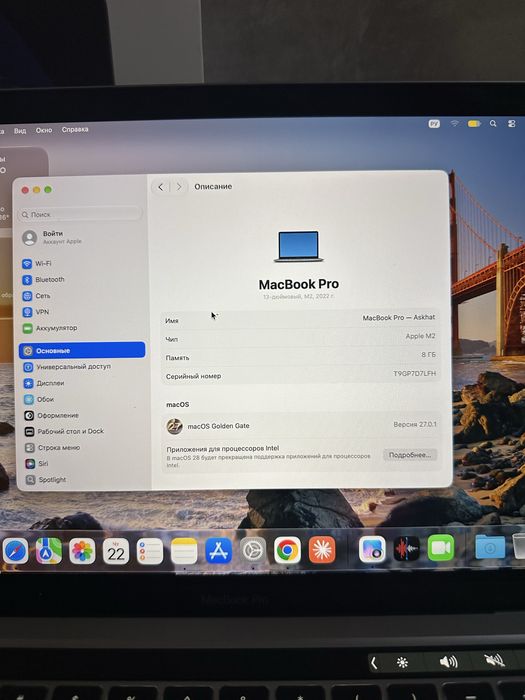
Task: Open Google Chrome from the Dock
Action: click(x=288, y=550)
